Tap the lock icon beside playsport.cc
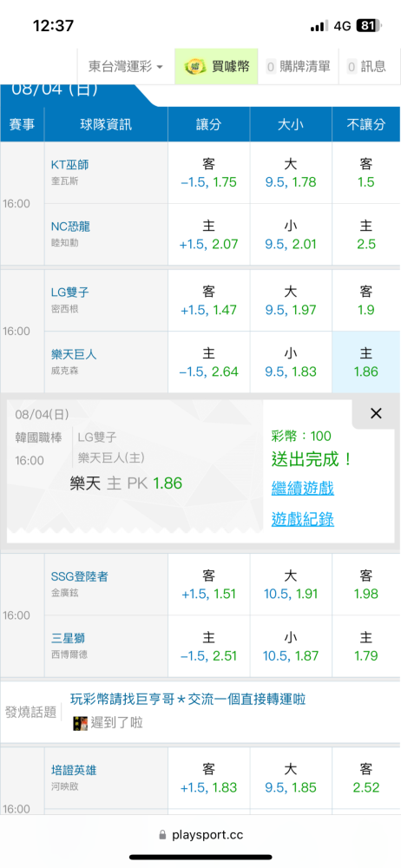Screen dimensions: 401x868 (x=162, y=835)
